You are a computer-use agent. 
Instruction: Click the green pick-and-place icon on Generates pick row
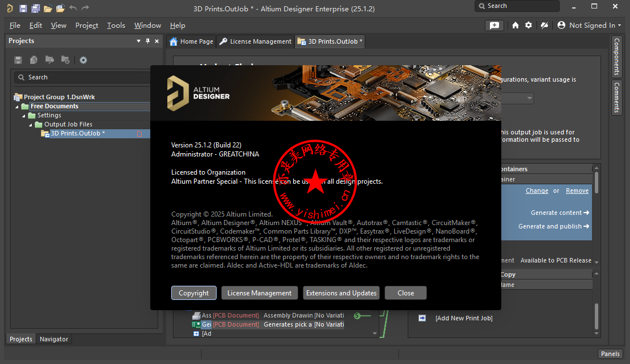coord(196,325)
